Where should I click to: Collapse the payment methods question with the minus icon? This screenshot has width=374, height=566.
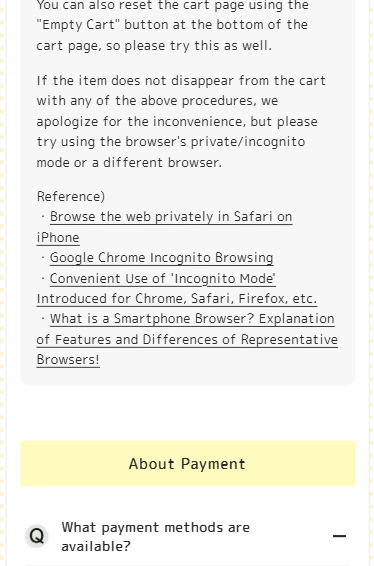pos(339,536)
